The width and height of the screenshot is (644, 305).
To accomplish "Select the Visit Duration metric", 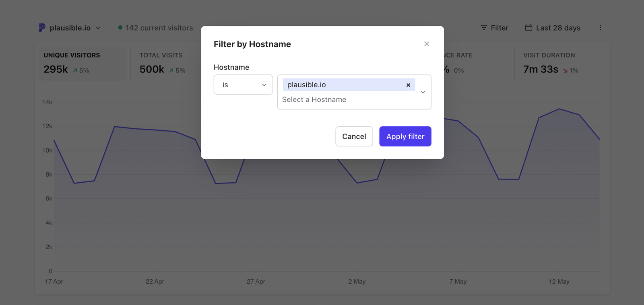I will tap(551, 64).
